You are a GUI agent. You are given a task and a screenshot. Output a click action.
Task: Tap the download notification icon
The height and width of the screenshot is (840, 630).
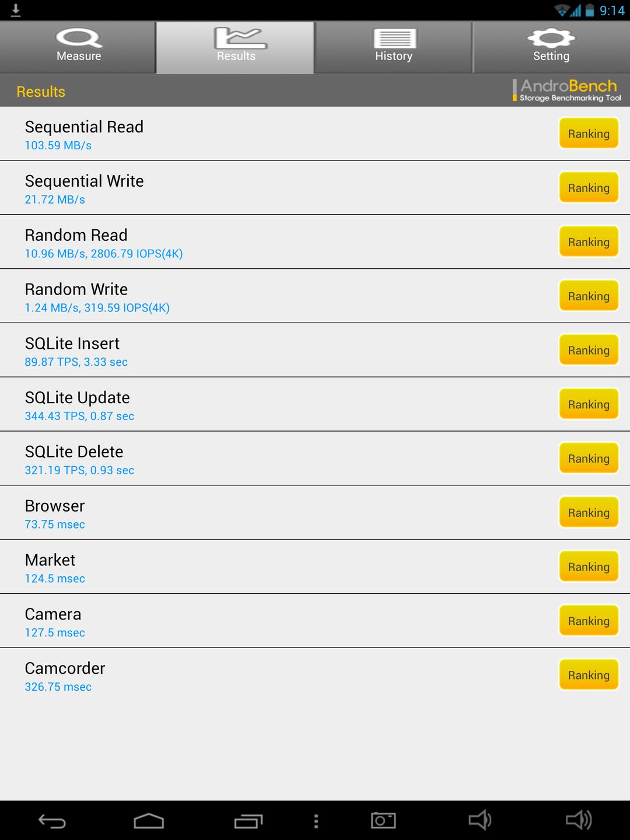coord(16,10)
